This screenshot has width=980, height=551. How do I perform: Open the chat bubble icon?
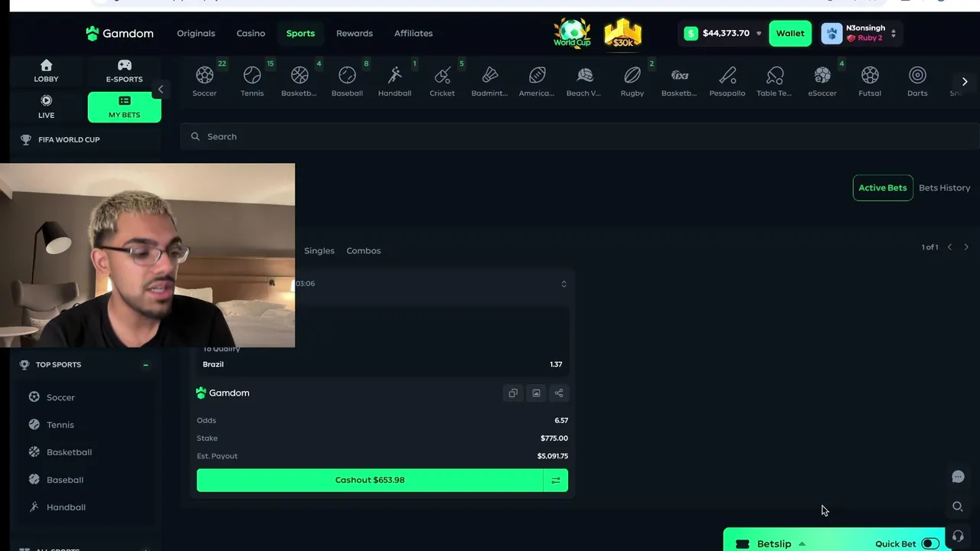(x=958, y=477)
